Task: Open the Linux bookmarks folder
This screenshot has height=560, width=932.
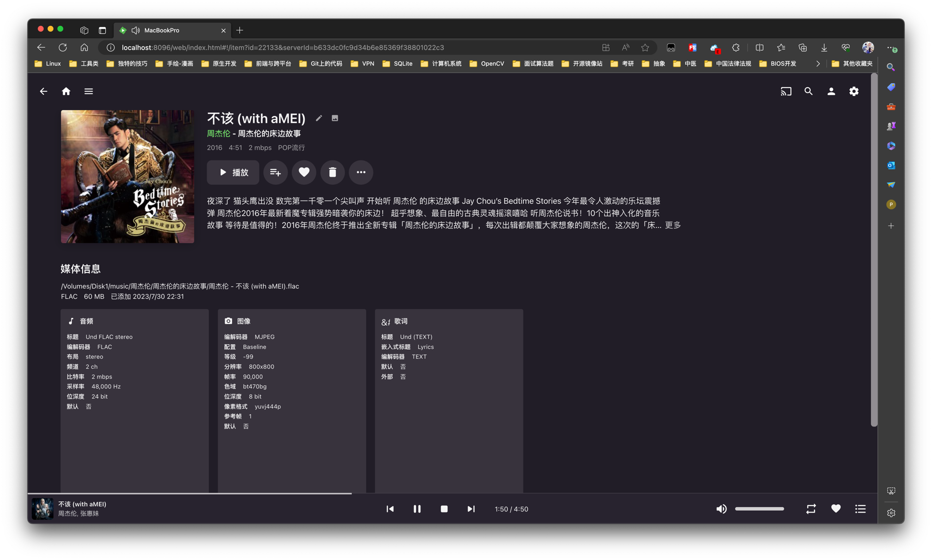Action: 48,64
